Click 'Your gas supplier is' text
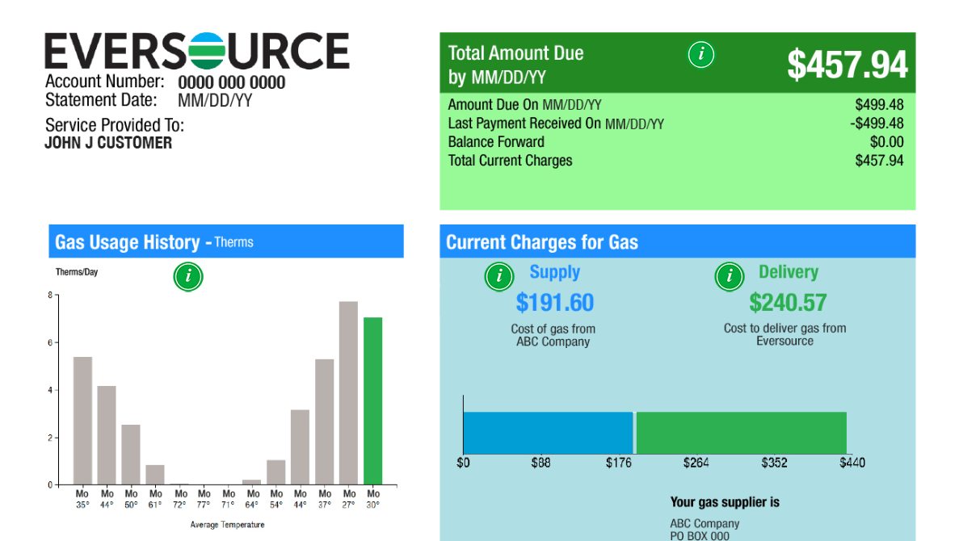The width and height of the screenshot is (980, 541). coord(725,502)
